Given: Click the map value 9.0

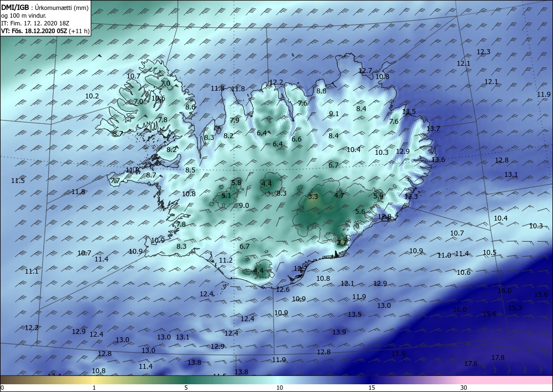Looking at the screenshot, I should [244, 205].
